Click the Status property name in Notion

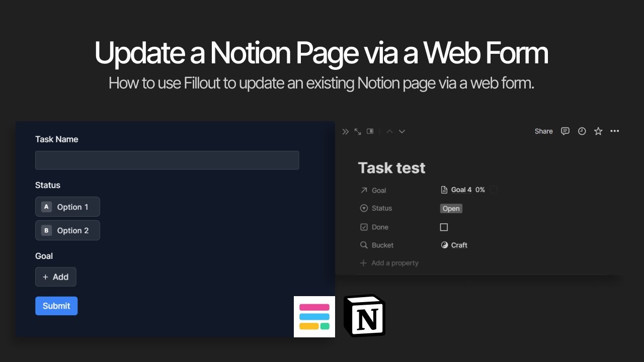tap(382, 208)
